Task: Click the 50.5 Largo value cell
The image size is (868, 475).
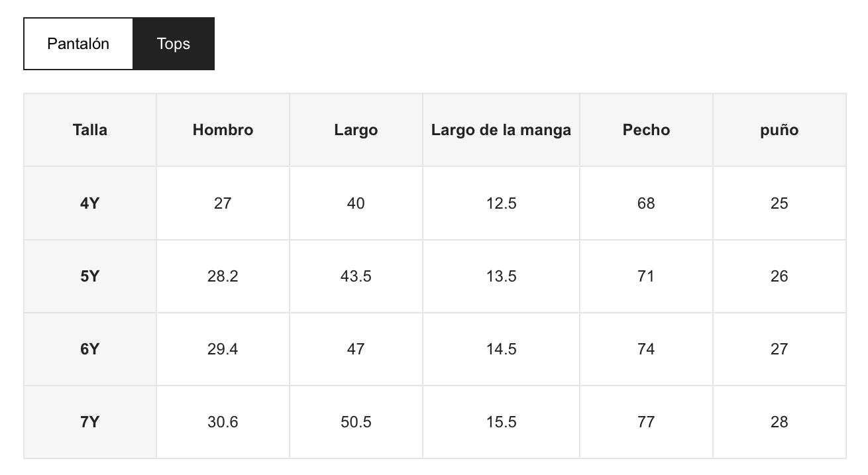Action: 356,422
